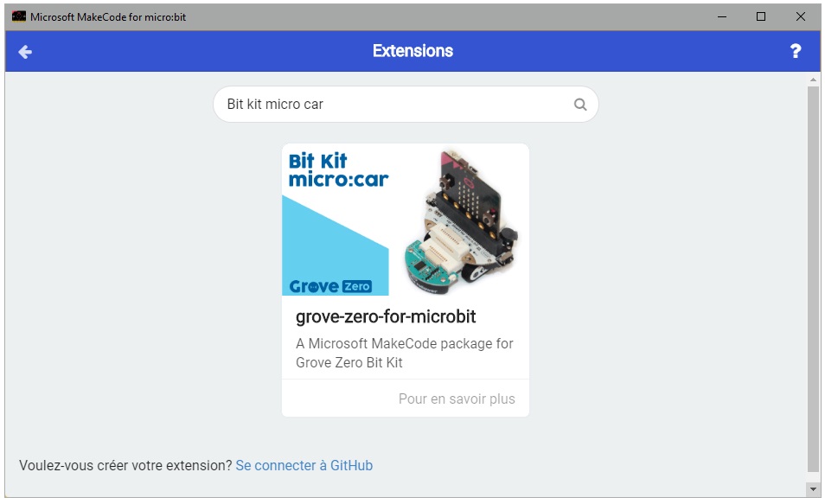Click the Grove Zero Bit Kit description
825x504 pixels.
tap(404, 353)
